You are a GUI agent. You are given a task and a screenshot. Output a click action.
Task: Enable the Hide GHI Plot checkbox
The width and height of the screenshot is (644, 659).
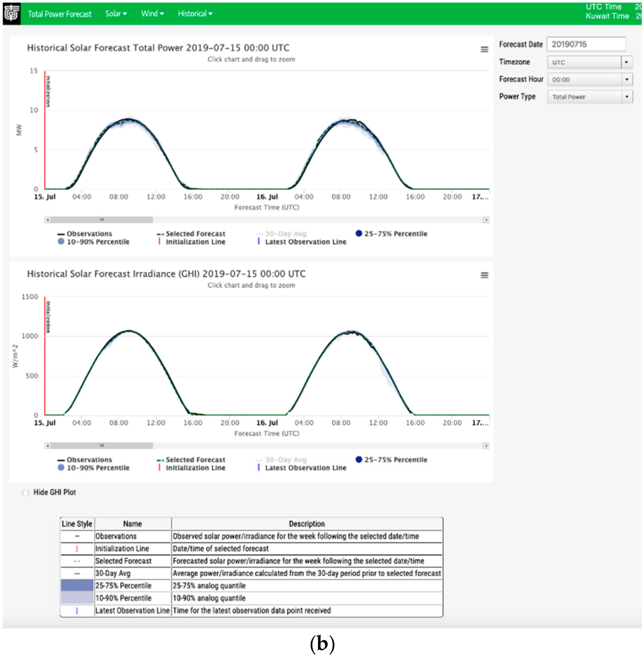click(x=26, y=493)
